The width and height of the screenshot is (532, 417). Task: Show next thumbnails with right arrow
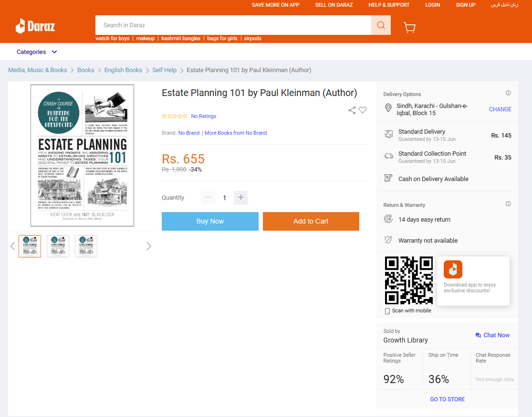[148, 246]
